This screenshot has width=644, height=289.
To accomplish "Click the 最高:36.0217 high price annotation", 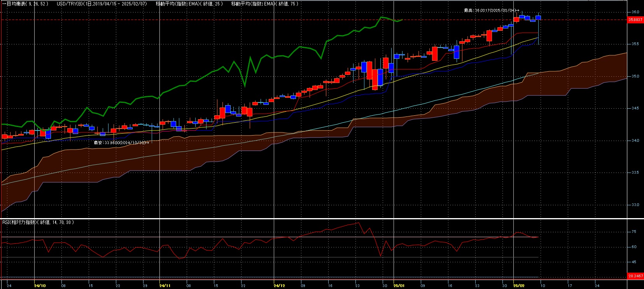I will [x=491, y=11].
